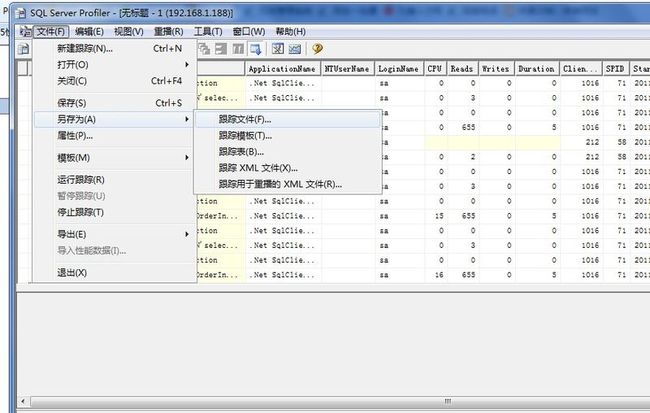This screenshot has width=650, height=413.
Task: Choose 新建跟踪(N)... from the file menu
Action: coord(115,49)
